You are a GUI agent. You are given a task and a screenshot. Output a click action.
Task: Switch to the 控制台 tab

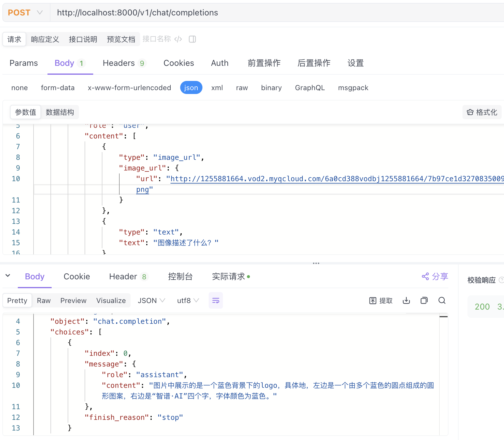[180, 276]
